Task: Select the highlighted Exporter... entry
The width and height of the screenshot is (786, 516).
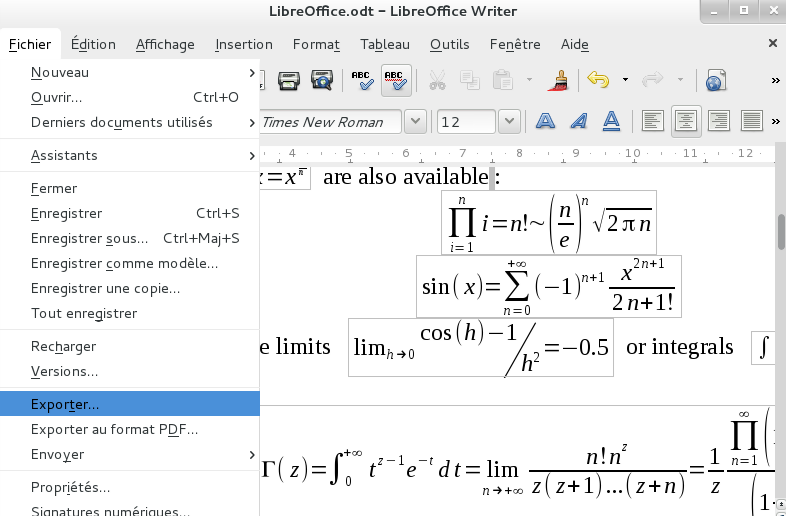Action: (x=130, y=404)
